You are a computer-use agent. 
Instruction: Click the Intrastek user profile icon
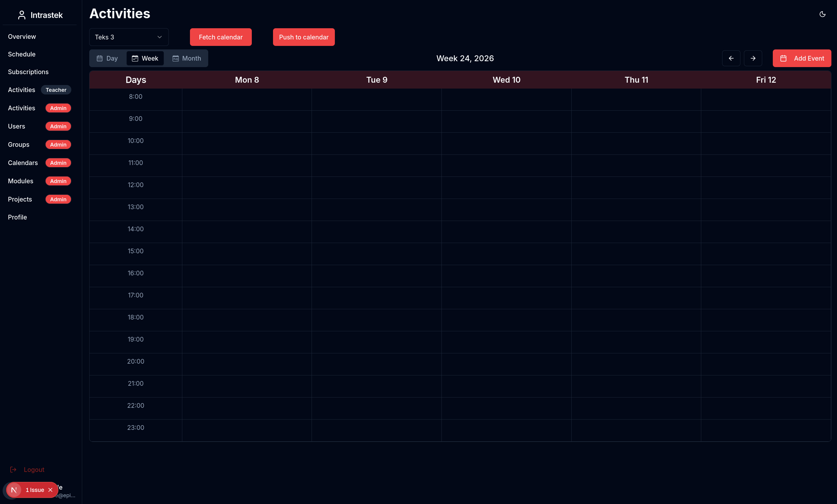(22, 15)
